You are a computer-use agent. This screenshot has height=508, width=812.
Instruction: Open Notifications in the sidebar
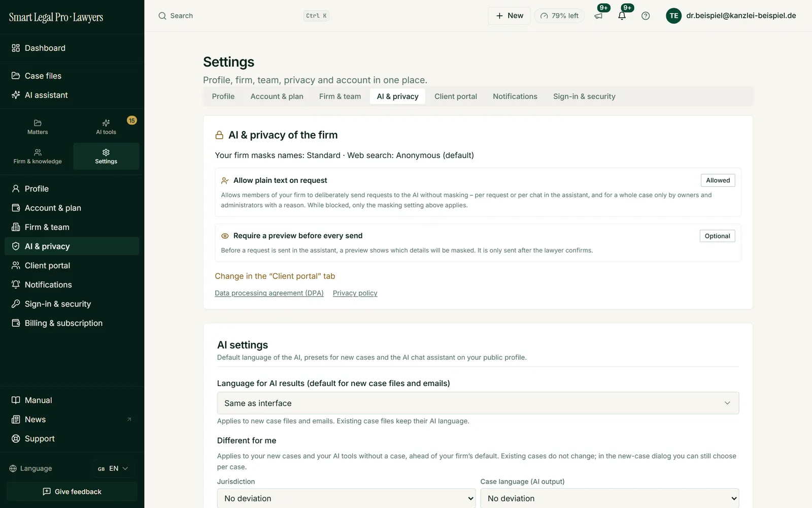click(72, 285)
